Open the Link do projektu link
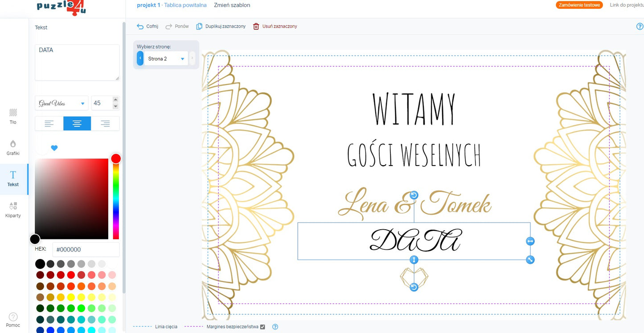Image resolution: width=644 pixels, height=333 pixels. click(x=626, y=5)
